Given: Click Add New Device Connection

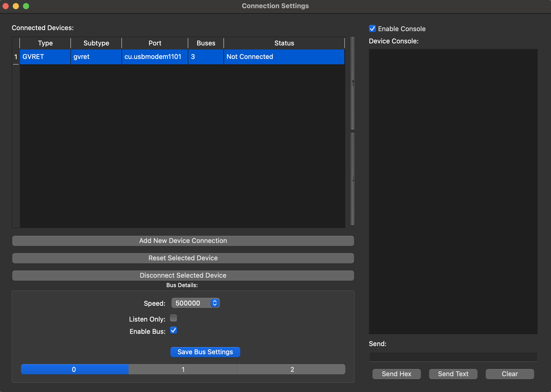Looking at the screenshot, I should (183, 241).
